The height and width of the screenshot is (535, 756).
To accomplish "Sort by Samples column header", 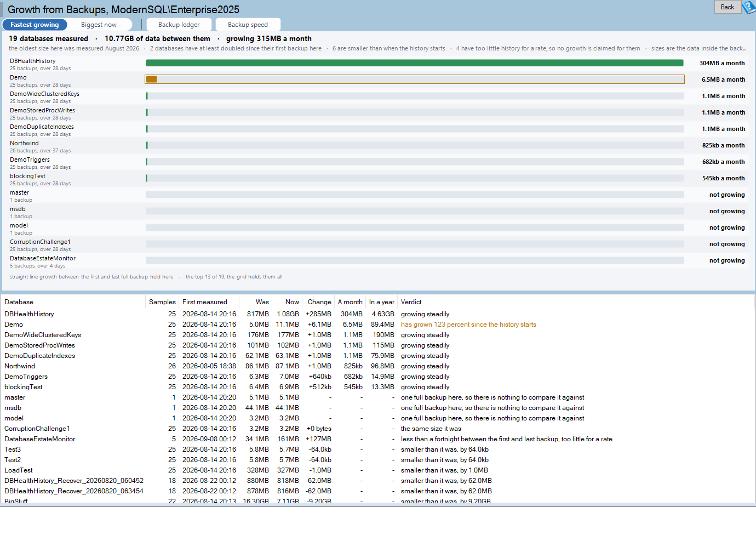I will [162, 302].
